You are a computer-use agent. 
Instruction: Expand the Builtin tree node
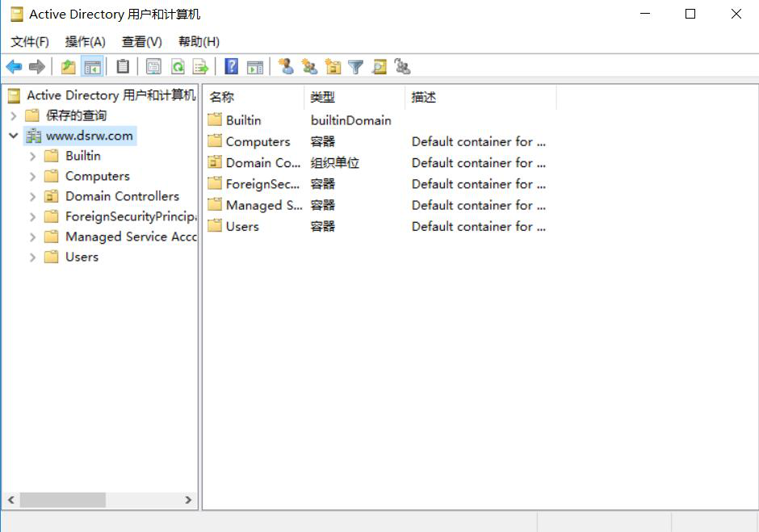tap(32, 157)
